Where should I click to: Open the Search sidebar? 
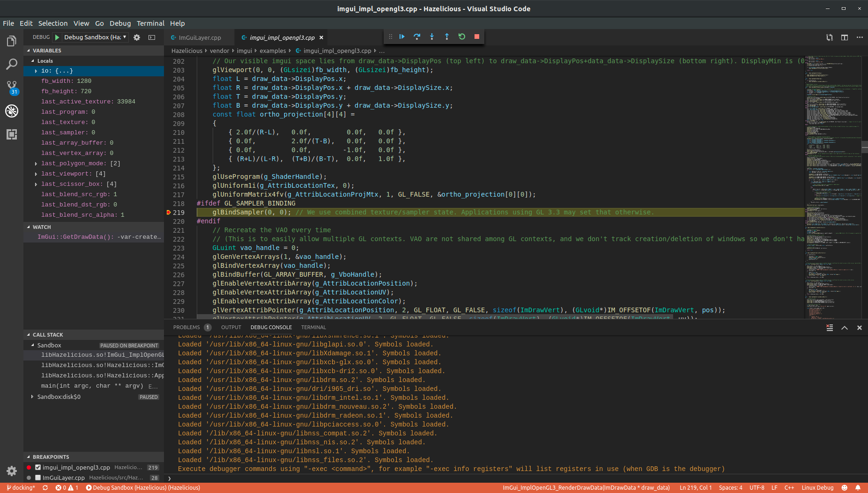tap(11, 64)
